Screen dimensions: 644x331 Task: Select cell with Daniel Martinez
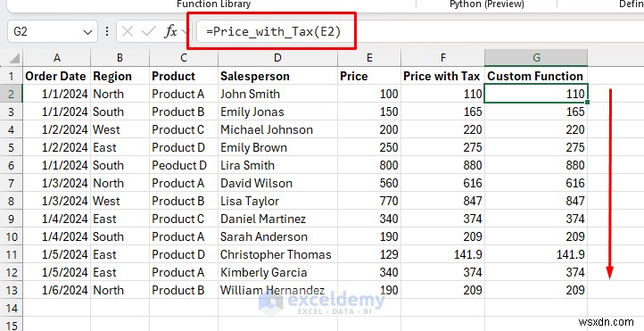coord(277,219)
